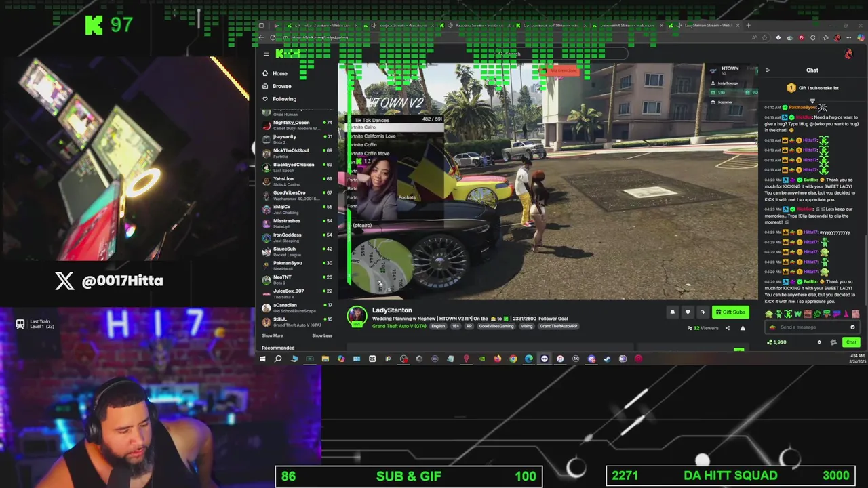Open YahsLion channel in sidebar
868x488 pixels.
pos(298,181)
